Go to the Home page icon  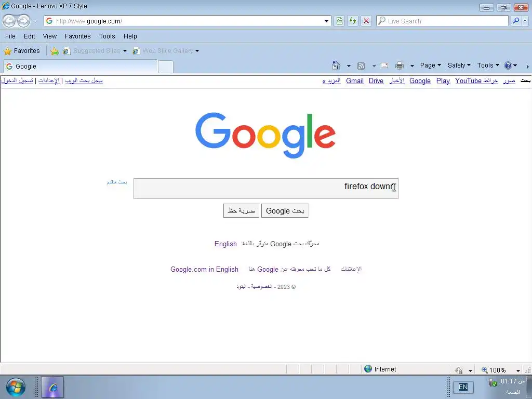pyautogui.click(x=336, y=65)
